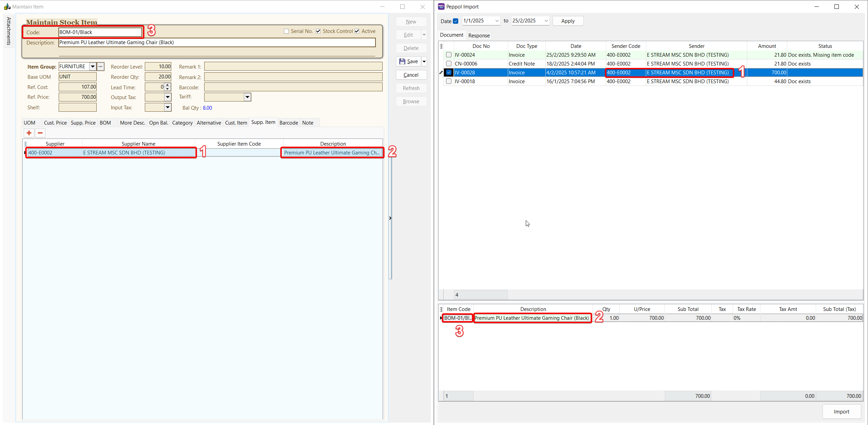Click the Import button
Screen dimensions: 868x425
coord(841,411)
